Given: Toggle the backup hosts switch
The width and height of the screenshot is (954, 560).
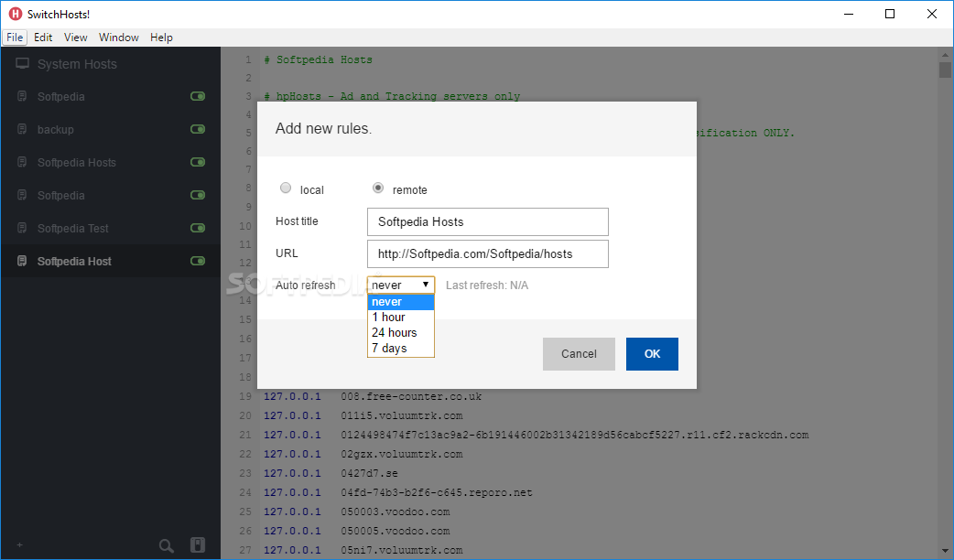Looking at the screenshot, I should click(x=198, y=129).
